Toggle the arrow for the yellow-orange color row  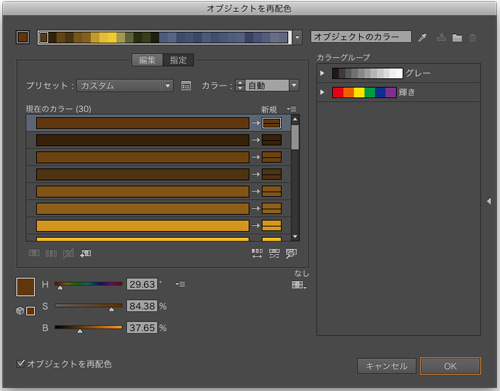tap(256, 226)
